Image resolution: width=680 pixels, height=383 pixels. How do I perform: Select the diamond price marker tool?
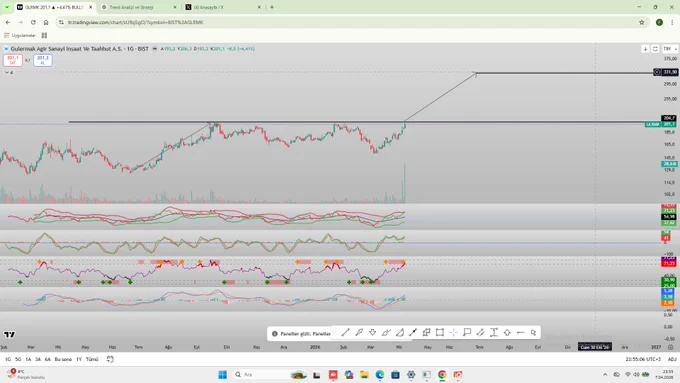coord(507,333)
